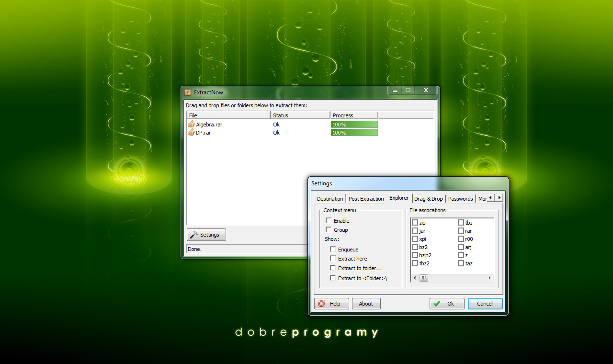The width and height of the screenshot is (613, 364).
Task: Click the ExtractNow title bar icon
Action: point(188,92)
